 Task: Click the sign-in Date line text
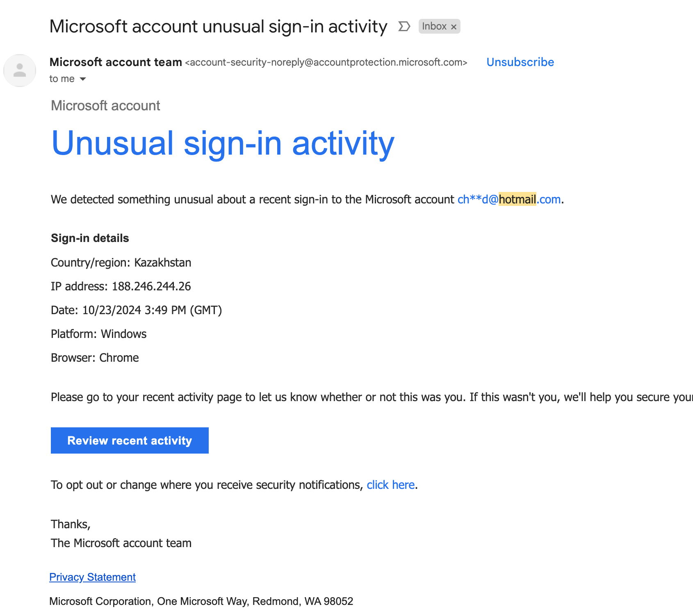point(136,310)
